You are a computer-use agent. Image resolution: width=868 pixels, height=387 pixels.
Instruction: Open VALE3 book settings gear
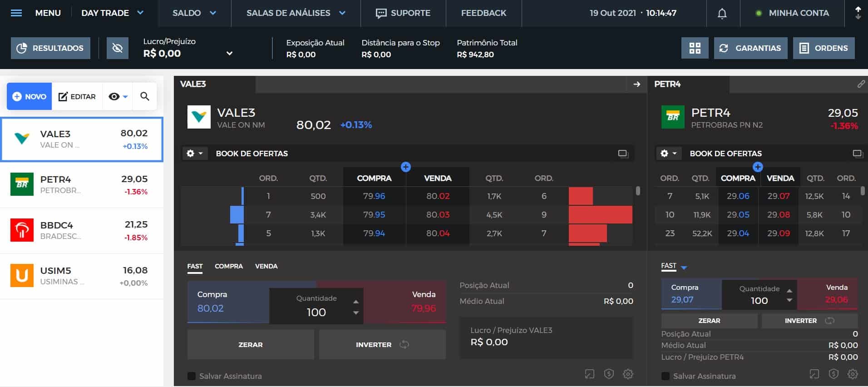(195, 154)
